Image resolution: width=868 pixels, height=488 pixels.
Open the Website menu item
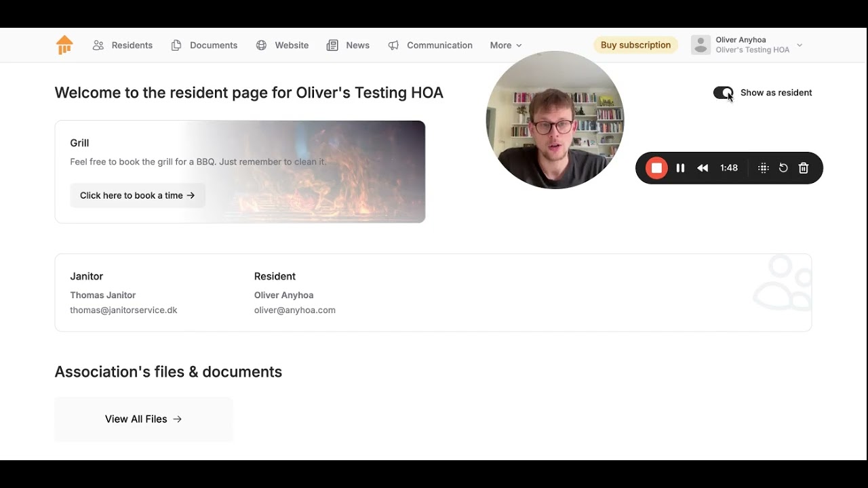click(x=282, y=45)
